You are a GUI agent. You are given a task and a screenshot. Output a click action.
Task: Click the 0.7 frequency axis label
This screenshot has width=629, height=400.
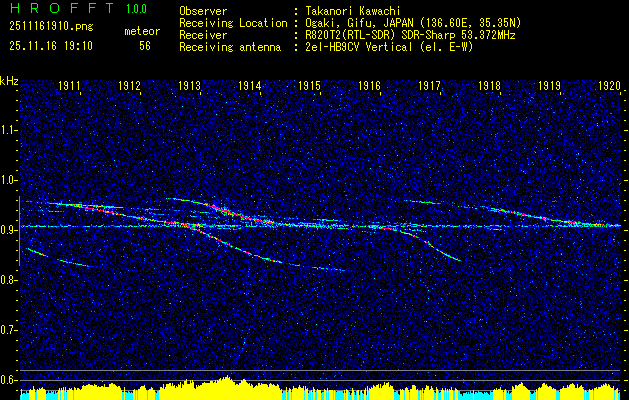coord(8,330)
